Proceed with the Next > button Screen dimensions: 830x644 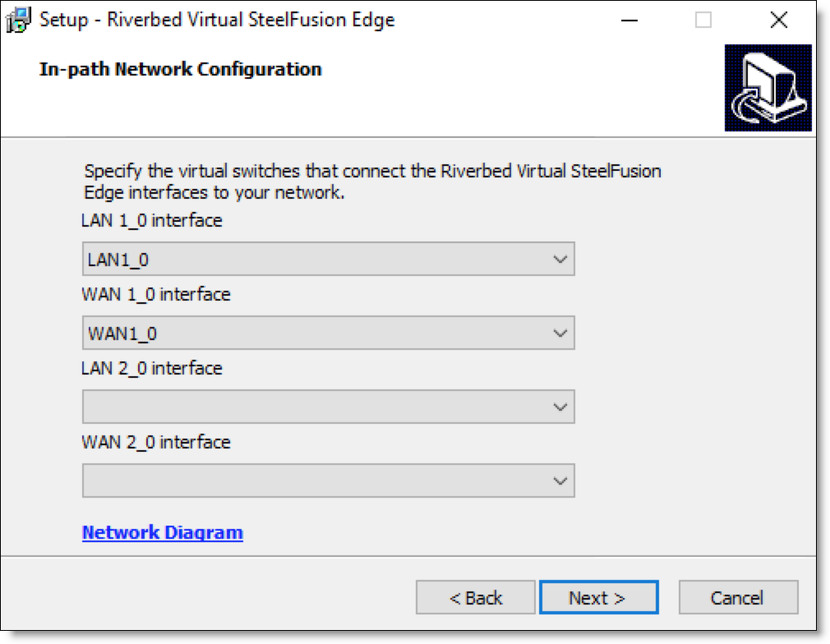599,597
